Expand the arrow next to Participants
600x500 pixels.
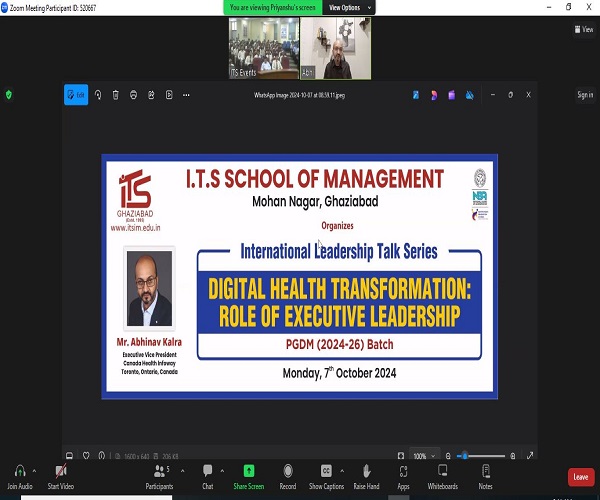[183, 471]
